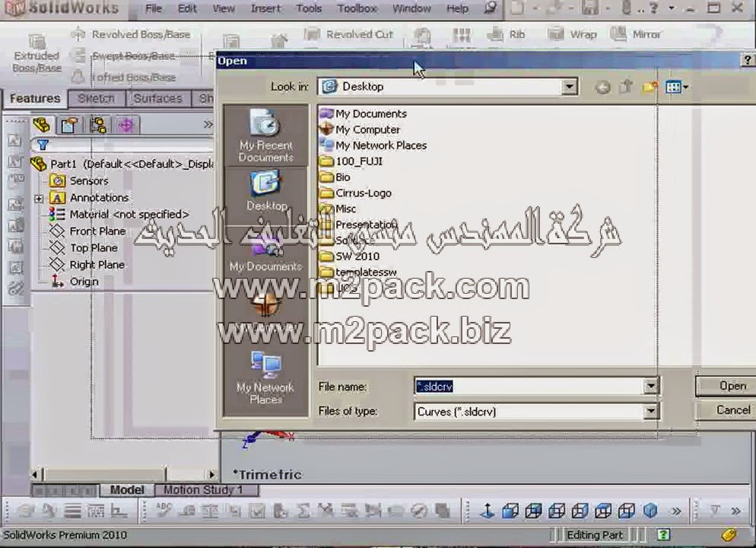Viewport: 756px width, 548px height.
Task: Open the Files of type dropdown
Action: tap(651, 412)
